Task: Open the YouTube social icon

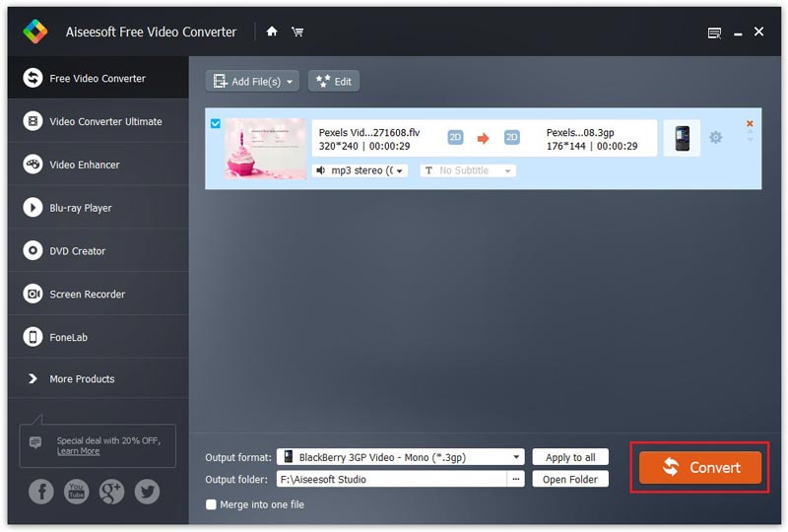Action: [x=76, y=492]
